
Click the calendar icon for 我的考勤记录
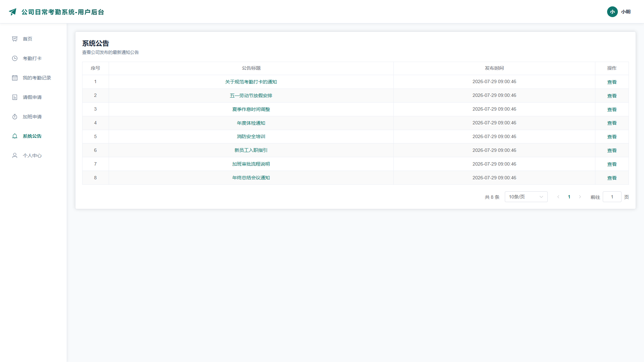tap(15, 78)
